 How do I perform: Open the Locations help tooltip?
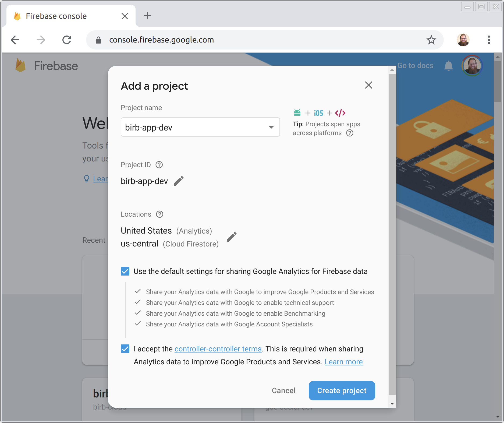pyautogui.click(x=159, y=214)
